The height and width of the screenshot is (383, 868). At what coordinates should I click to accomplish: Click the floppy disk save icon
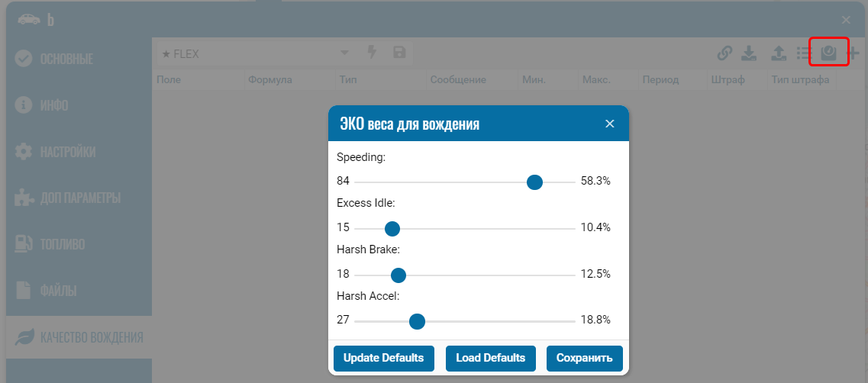(399, 53)
